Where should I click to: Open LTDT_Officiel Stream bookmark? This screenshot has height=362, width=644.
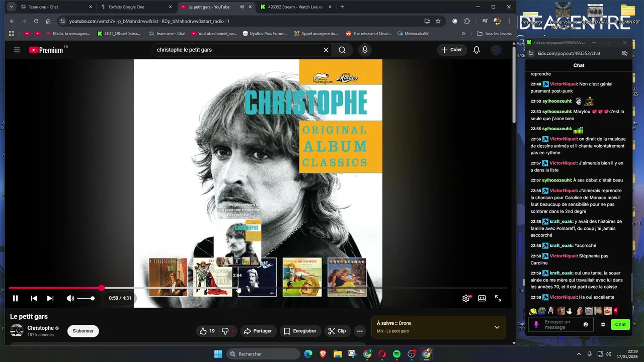point(119,34)
